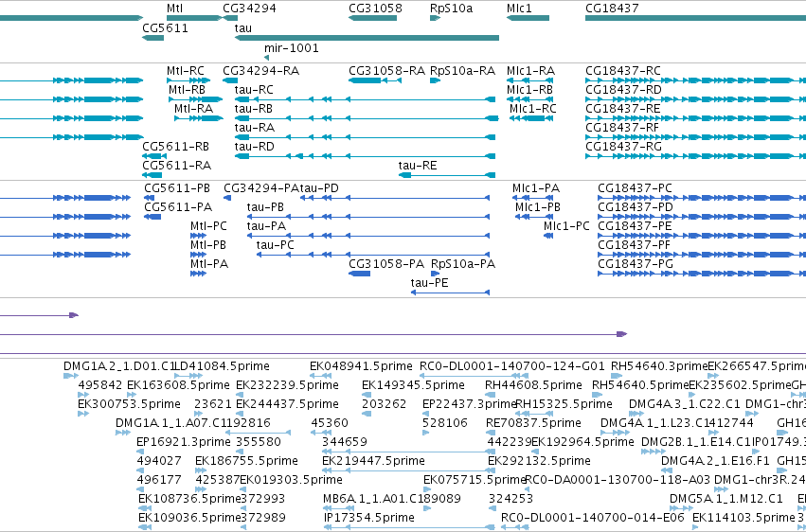Screen dimensions: 806x532
Task: Select the CG5611-RA transcript
Action: pos(152,175)
